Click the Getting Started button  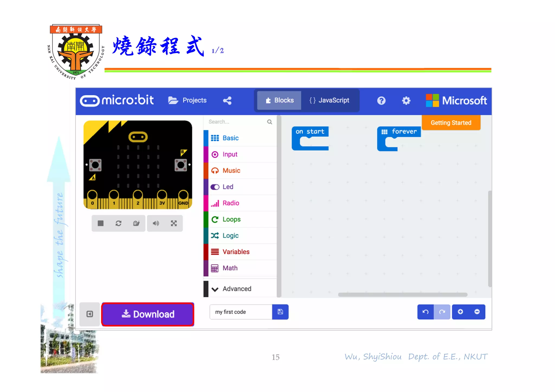coord(451,123)
